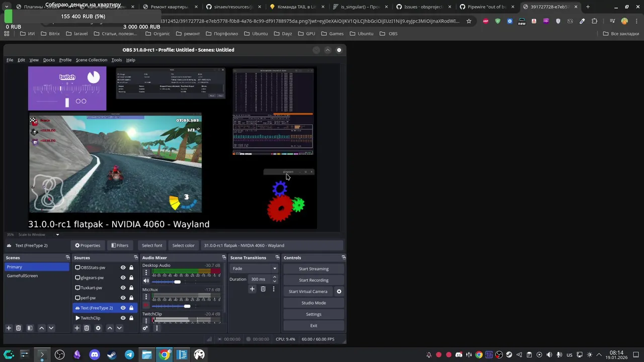Remove scene transition with trash icon
Viewport: 644px width, 362px height.
point(263,289)
